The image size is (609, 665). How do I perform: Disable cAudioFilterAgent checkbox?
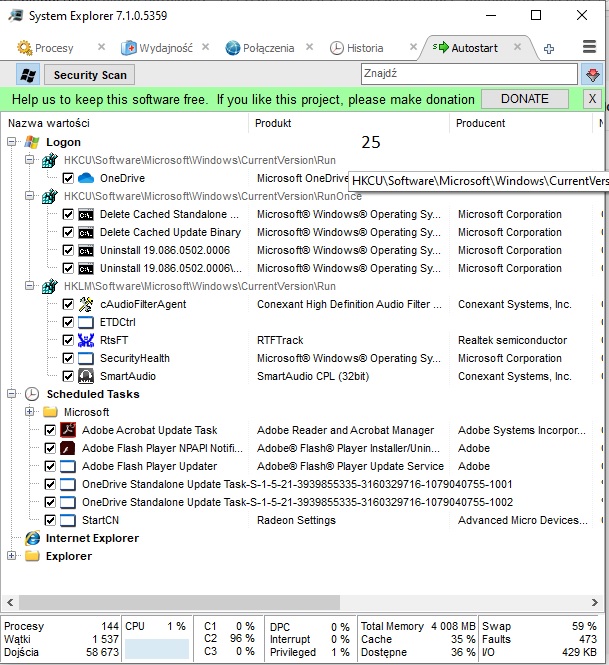(68, 304)
